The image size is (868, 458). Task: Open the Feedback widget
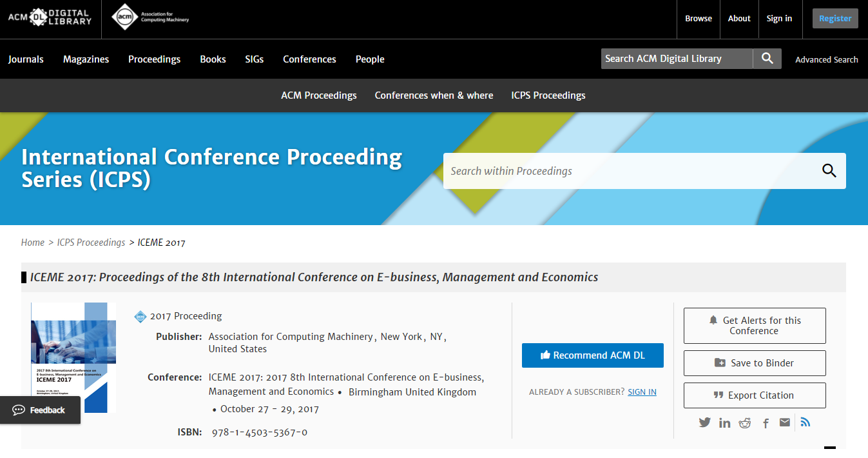[40, 410]
